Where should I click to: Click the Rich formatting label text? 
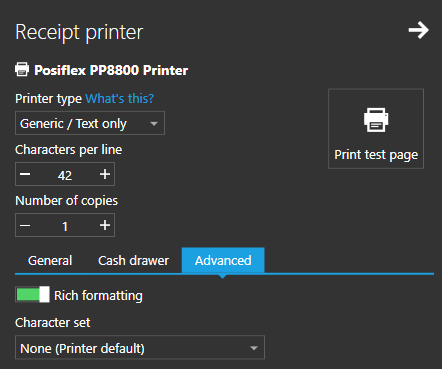(x=98, y=296)
